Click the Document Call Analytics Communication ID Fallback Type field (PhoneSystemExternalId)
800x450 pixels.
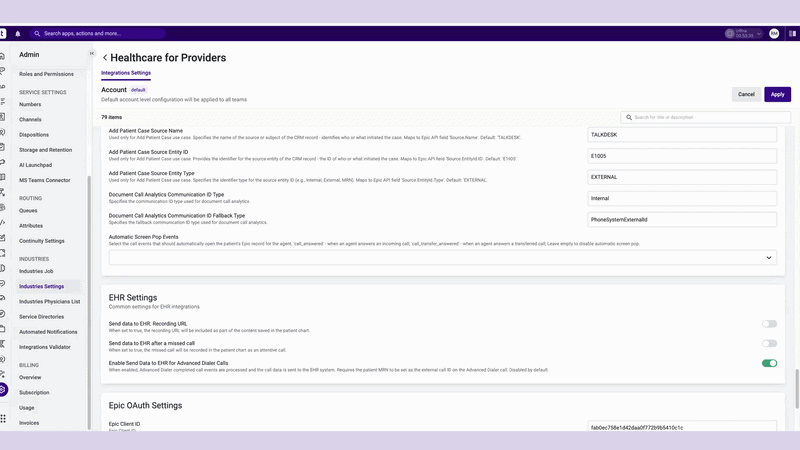click(682, 220)
